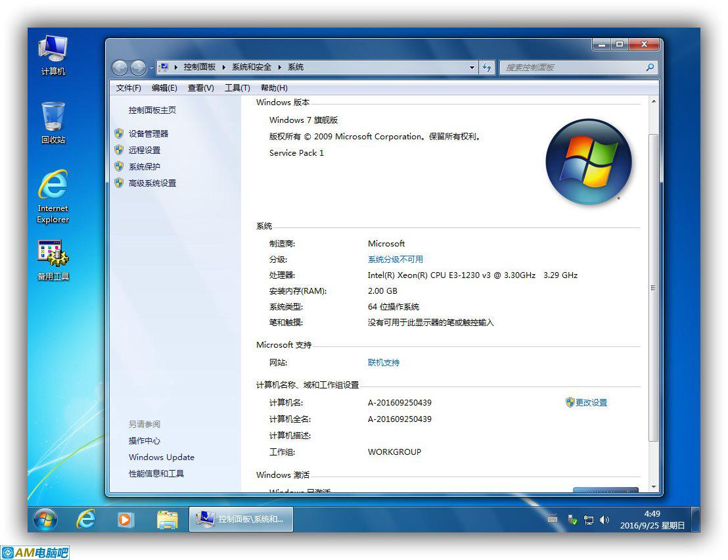Click 系统和安全 in the breadcrumb
Viewport: 728px width, 560px height.
pos(251,67)
